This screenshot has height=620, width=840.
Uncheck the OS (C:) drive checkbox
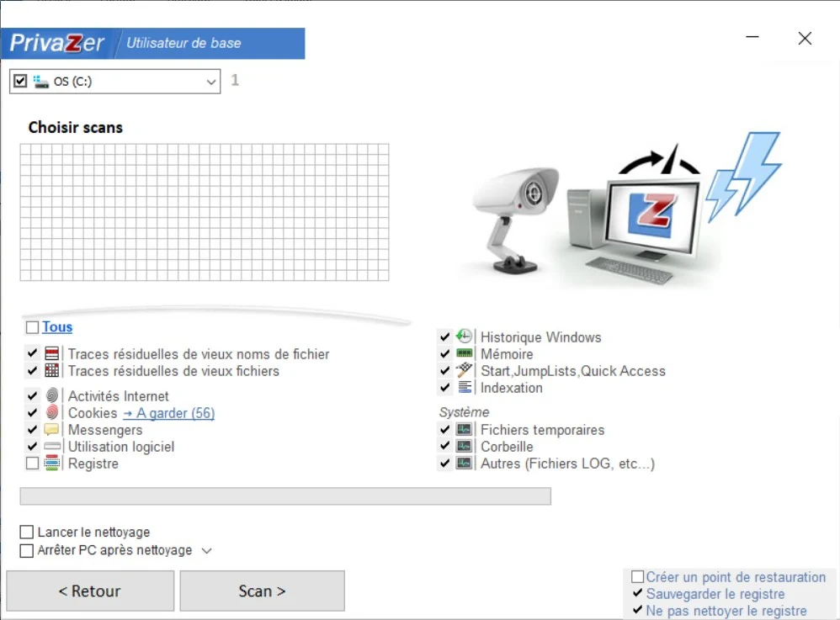(20, 82)
